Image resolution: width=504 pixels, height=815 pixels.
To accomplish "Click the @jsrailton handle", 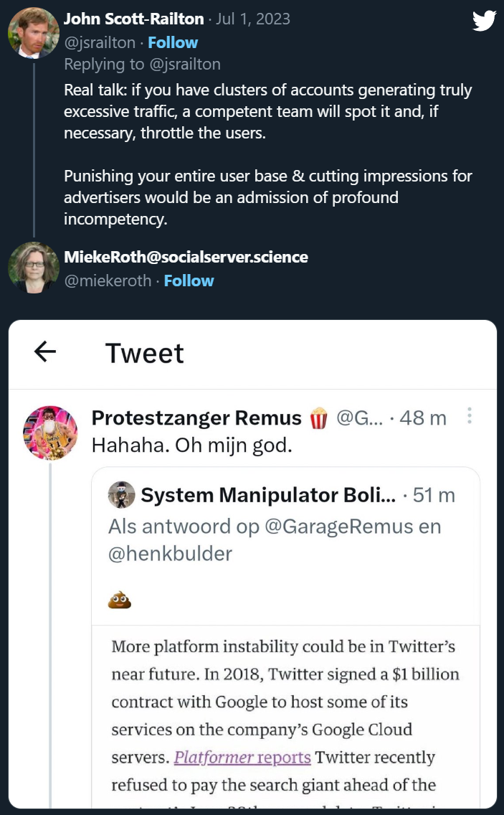I will tap(98, 42).
